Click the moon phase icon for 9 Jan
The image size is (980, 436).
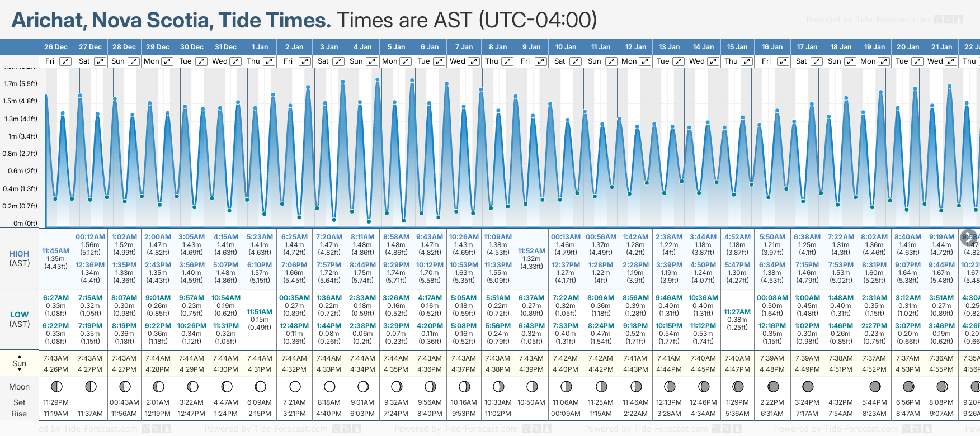pos(532,386)
